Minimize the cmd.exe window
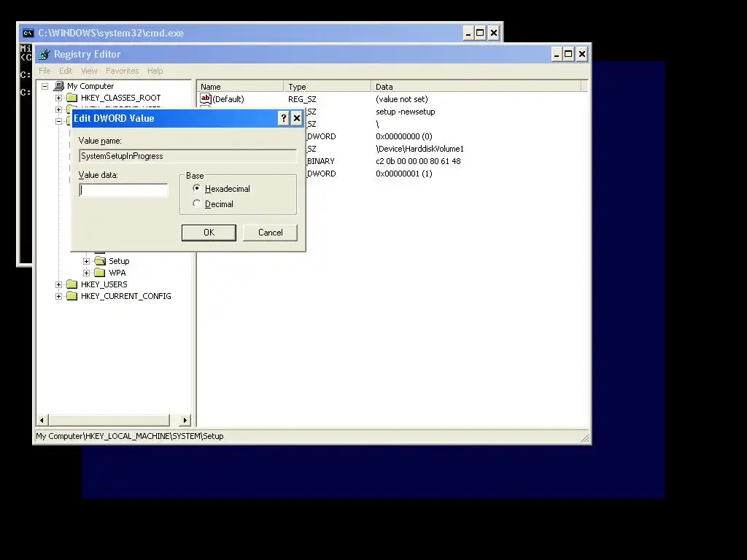Image resolution: width=747 pixels, height=560 pixels. click(468, 33)
